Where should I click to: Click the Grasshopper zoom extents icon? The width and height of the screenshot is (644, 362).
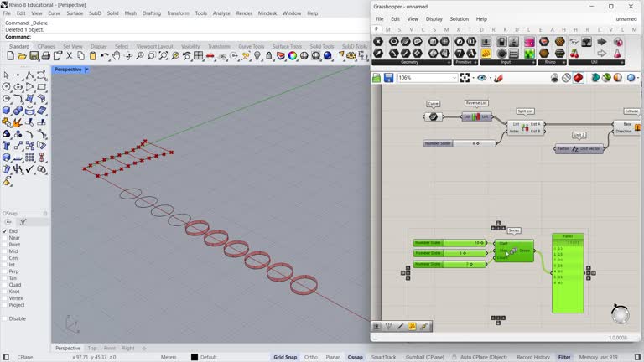point(467,78)
